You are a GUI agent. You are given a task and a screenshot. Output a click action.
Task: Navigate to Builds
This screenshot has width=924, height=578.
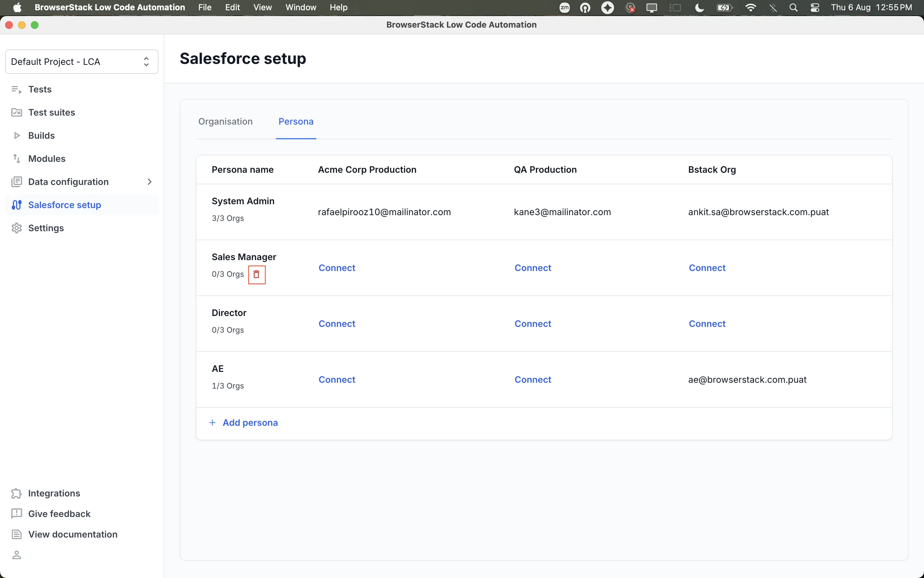tap(41, 135)
